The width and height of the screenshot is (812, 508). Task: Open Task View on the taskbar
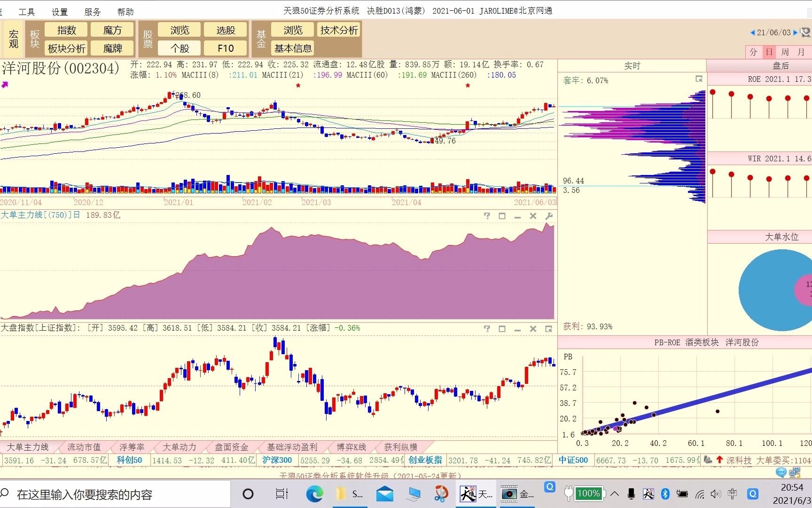(281, 494)
